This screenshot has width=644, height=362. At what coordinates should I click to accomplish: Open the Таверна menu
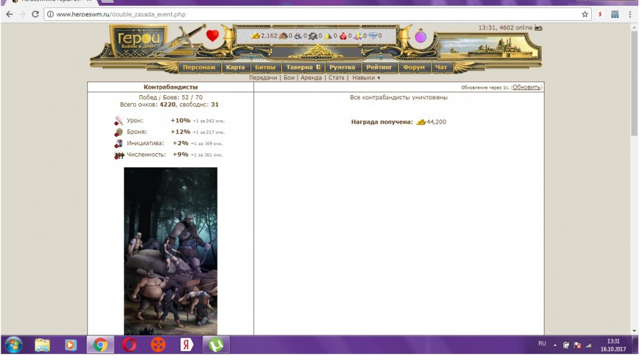click(x=303, y=67)
